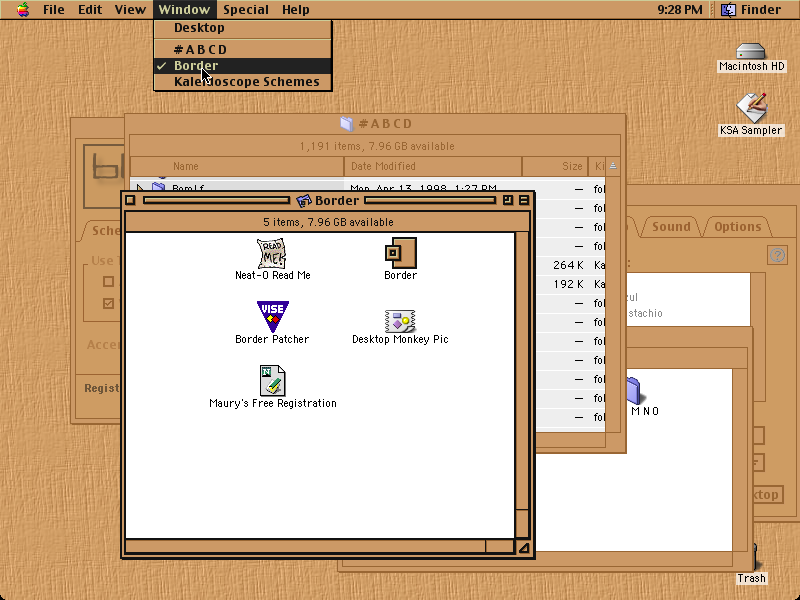The image size is (800, 600).
Task: Choose the checked Border item in the Window menu
Action: [x=243, y=66]
